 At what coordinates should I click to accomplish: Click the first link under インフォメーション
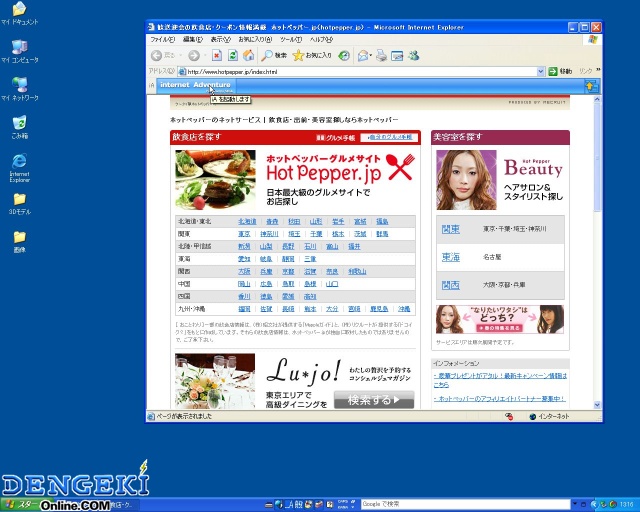point(500,380)
